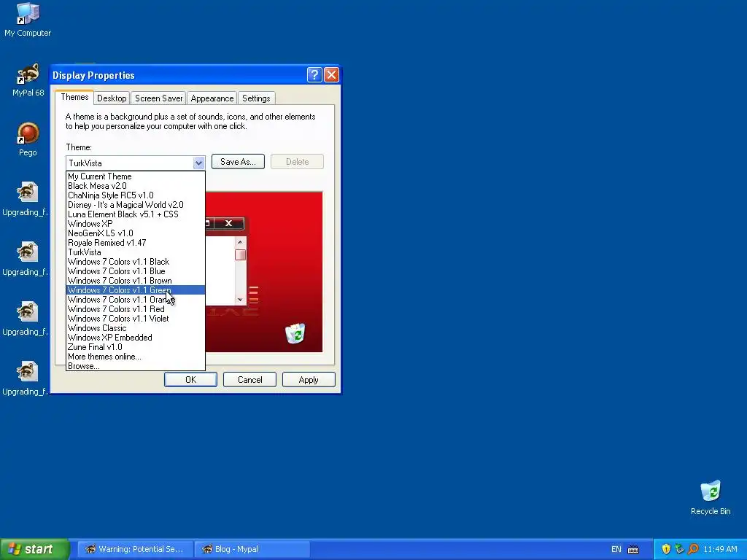Viewport: 747px width, 560px height.
Task: Click the magnifier tray icon before the clock
Action: pos(693,549)
